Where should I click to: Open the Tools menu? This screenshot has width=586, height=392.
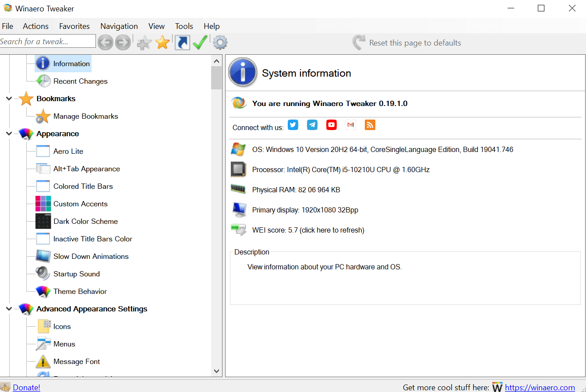point(184,26)
